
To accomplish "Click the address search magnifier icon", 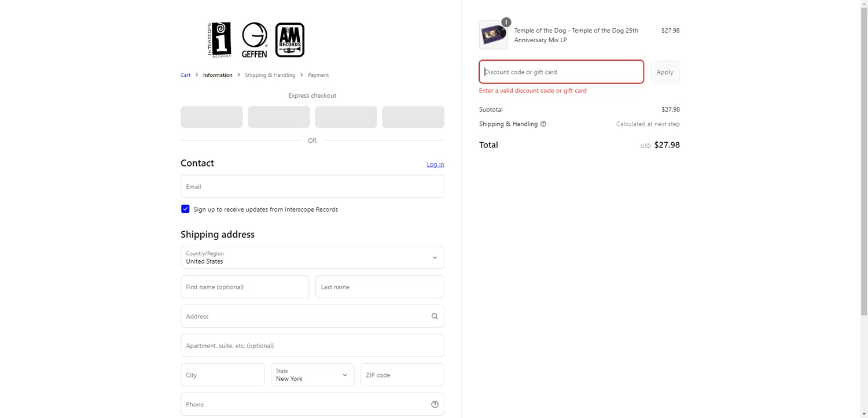I will pos(435,316).
